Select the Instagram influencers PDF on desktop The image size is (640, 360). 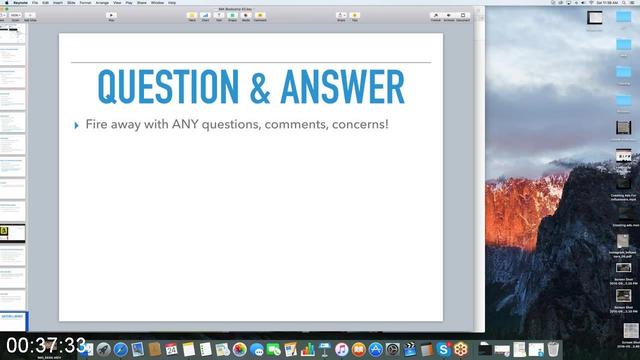click(x=623, y=246)
